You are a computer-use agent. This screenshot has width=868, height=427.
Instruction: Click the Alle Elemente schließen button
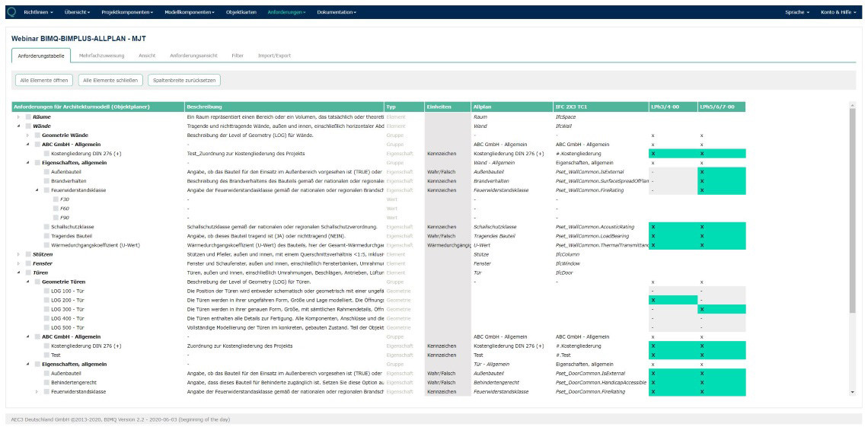pyautogui.click(x=110, y=80)
